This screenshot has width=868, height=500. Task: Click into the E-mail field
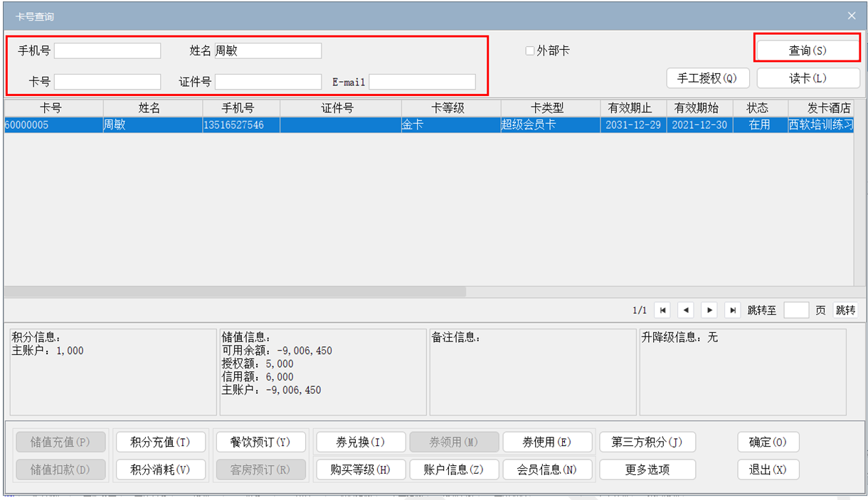422,82
